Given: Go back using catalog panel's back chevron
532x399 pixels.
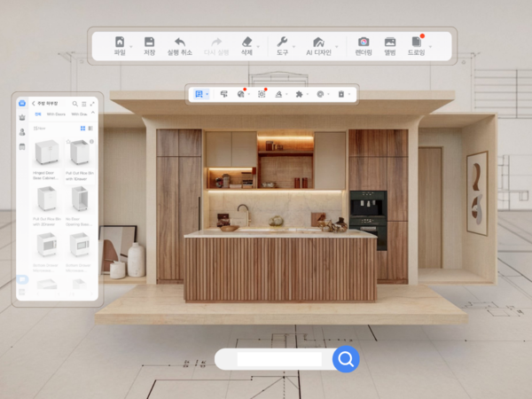Looking at the screenshot, I should [x=34, y=104].
